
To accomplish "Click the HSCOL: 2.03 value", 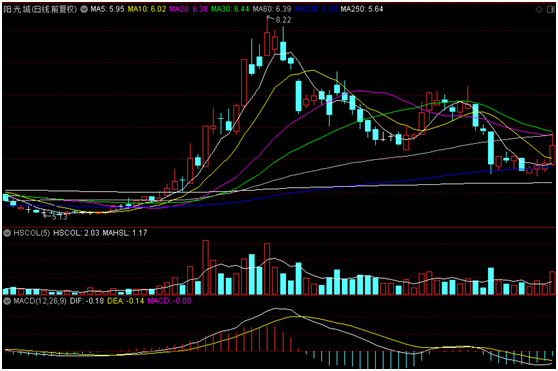I will [76, 233].
